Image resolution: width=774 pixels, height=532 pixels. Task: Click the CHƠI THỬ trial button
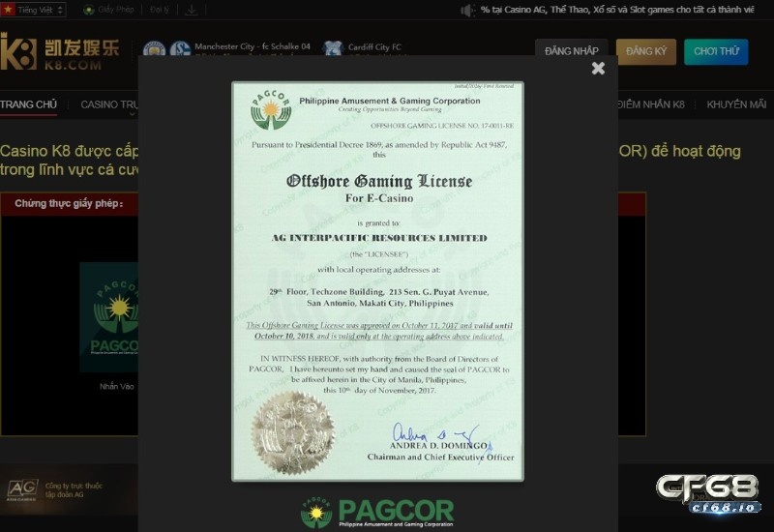(716, 51)
